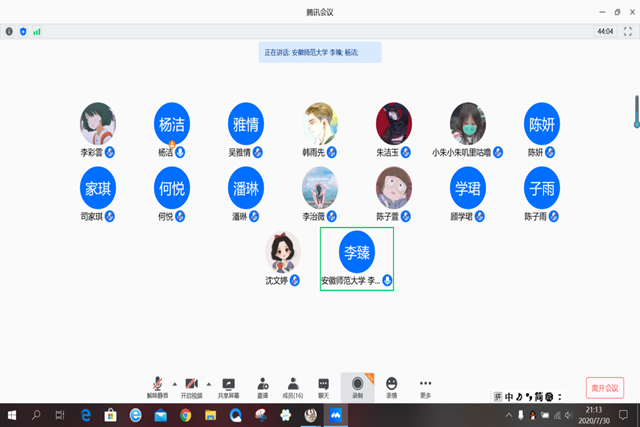Open the 聊天 chat panel

pos(324,385)
